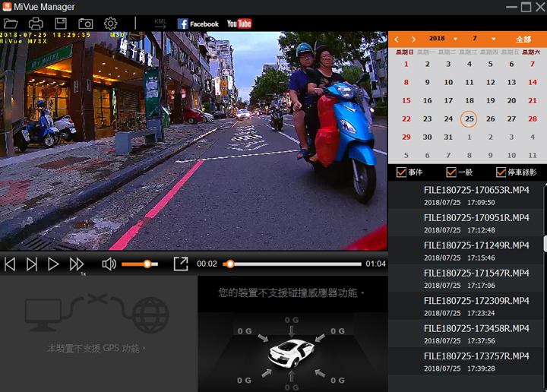Toggle fullscreen video view icon
Image resolution: width=547 pixels, height=392 pixels.
(180, 264)
